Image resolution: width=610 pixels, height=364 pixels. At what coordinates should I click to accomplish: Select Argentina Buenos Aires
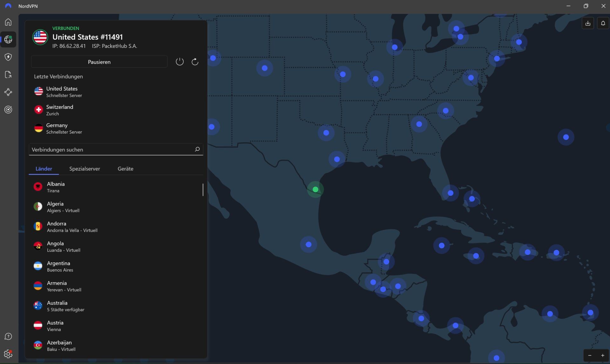116,266
